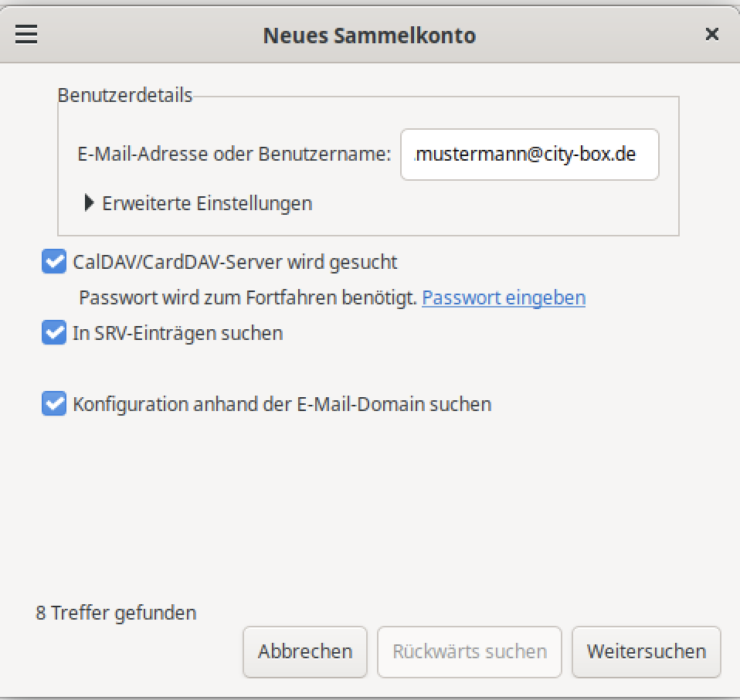Image resolution: width=740 pixels, height=700 pixels.
Task: Click the In SRV-Einträgen suchen label text
Action: tap(178, 333)
